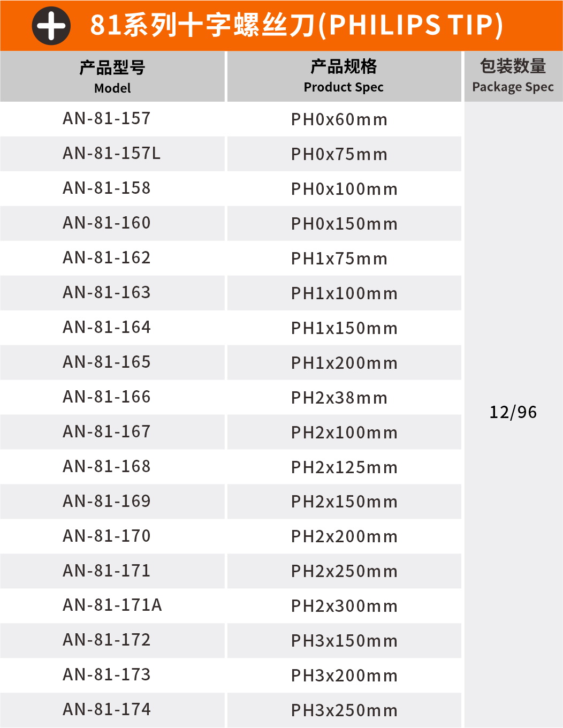This screenshot has width=563, height=728.
Task: Select the Model column header
Action: [112, 76]
